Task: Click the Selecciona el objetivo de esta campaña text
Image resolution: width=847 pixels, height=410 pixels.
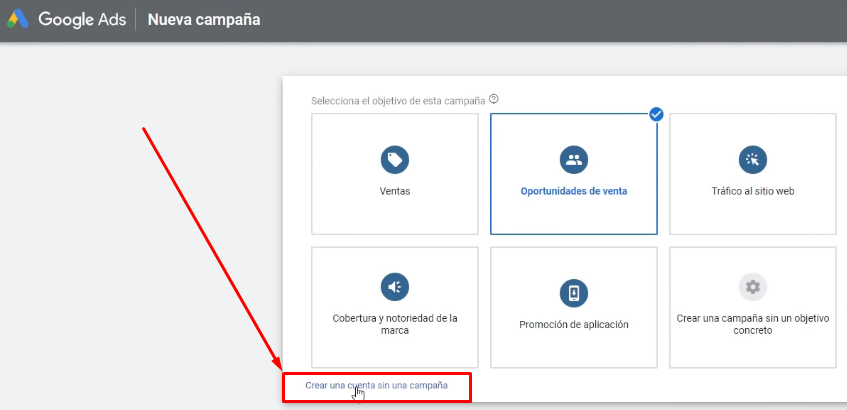Action: point(398,100)
